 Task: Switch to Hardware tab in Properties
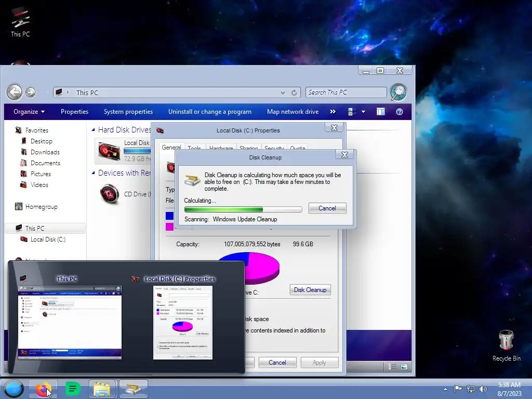(221, 148)
